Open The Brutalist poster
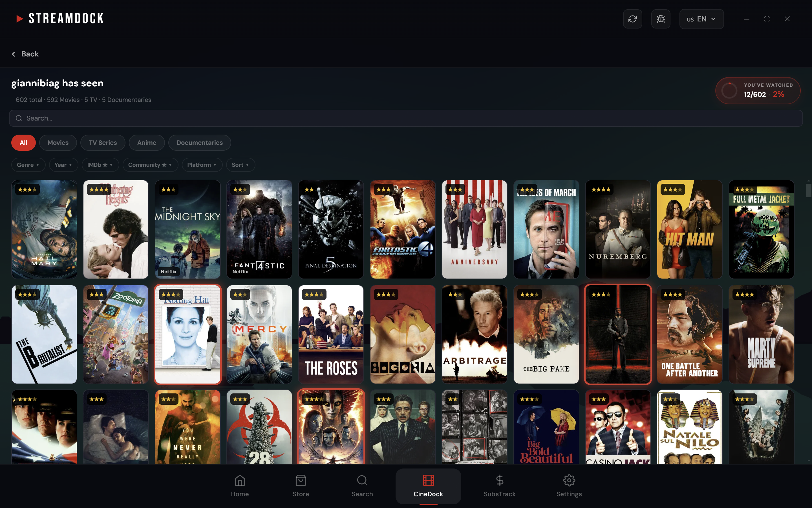812x508 pixels. pyautogui.click(x=44, y=334)
